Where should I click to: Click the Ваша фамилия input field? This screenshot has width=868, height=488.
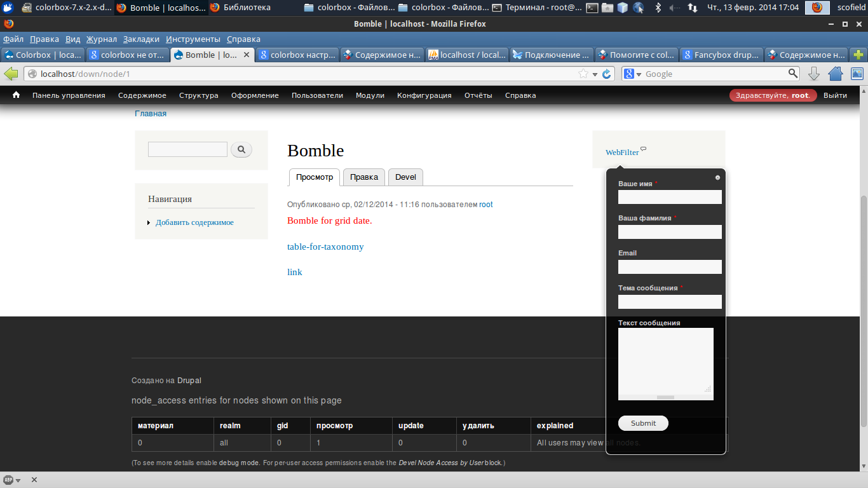tap(670, 232)
